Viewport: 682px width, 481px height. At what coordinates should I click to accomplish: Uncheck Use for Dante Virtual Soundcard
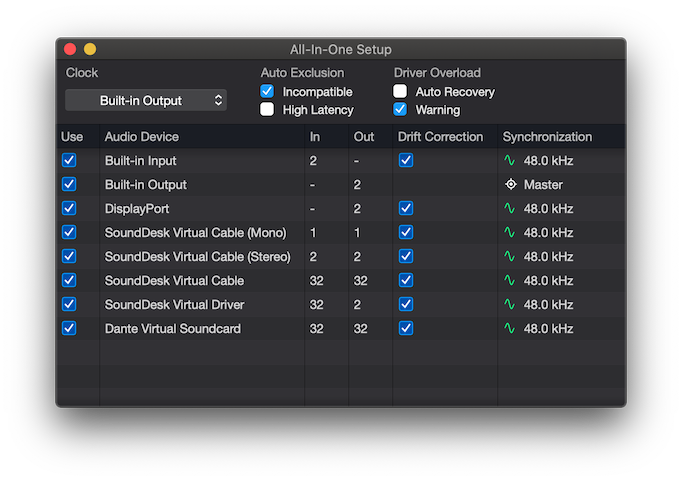click(69, 329)
